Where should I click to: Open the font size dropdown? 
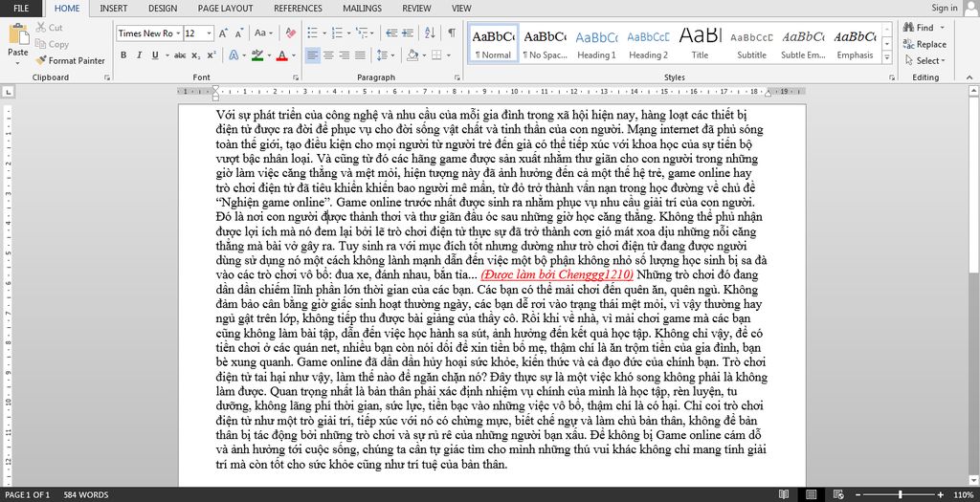(210, 33)
